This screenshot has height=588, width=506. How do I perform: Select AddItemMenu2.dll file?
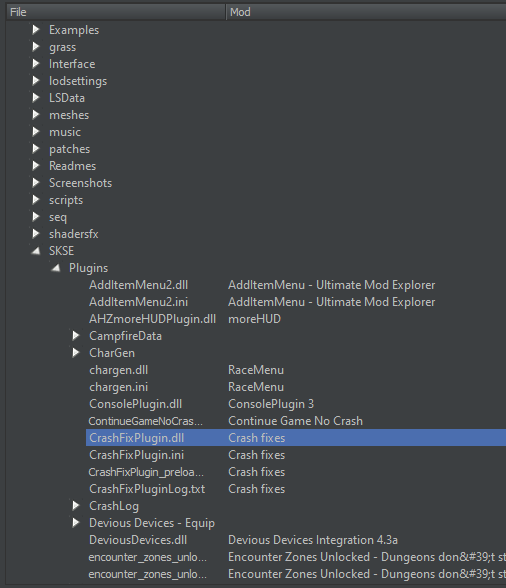(138, 285)
